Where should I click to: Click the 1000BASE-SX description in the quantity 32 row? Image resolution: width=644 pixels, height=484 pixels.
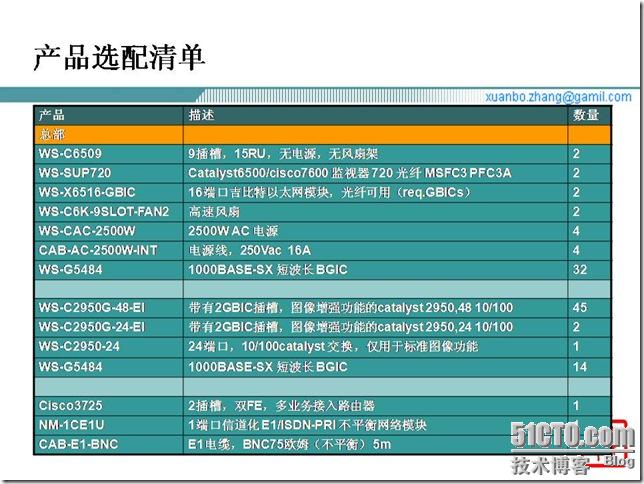pos(268,270)
